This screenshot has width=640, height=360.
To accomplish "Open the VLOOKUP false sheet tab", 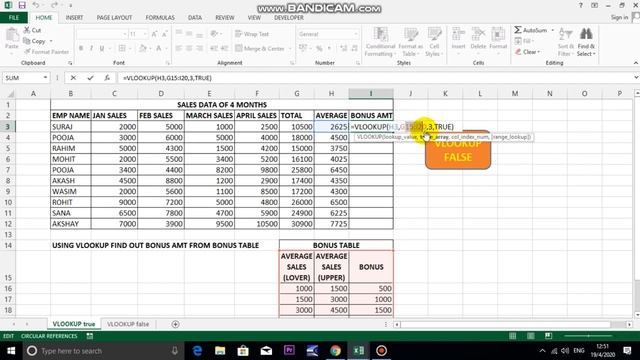I will (x=128, y=324).
